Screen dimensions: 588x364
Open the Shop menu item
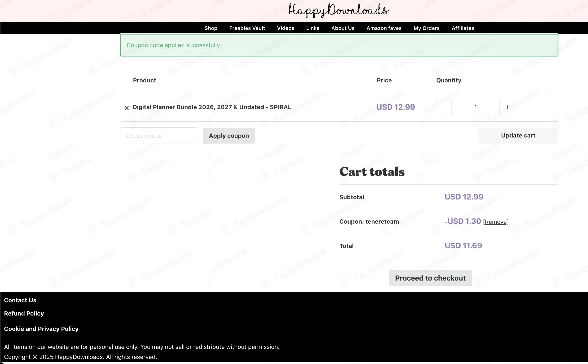click(x=211, y=28)
